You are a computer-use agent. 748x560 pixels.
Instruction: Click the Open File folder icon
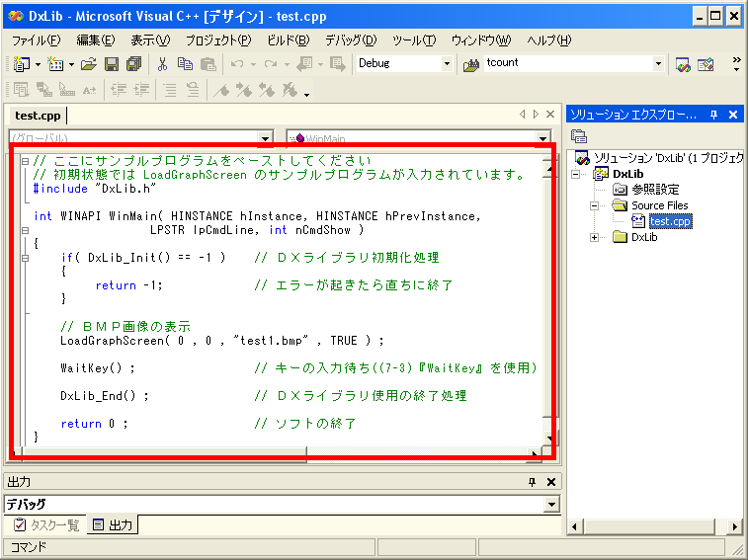[x=89, y=63]
